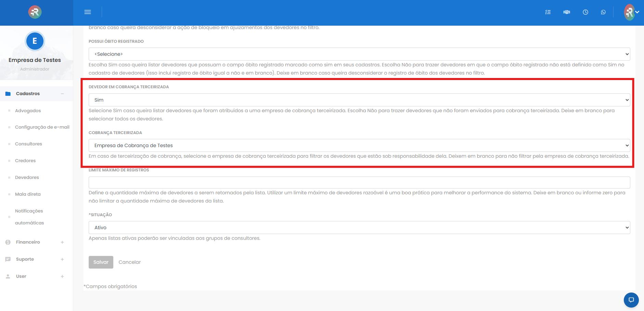Viewport: 644px width, 311px height.
Task: Open the Possui Óbito Registrado dropdown
Action: point(359,54)
